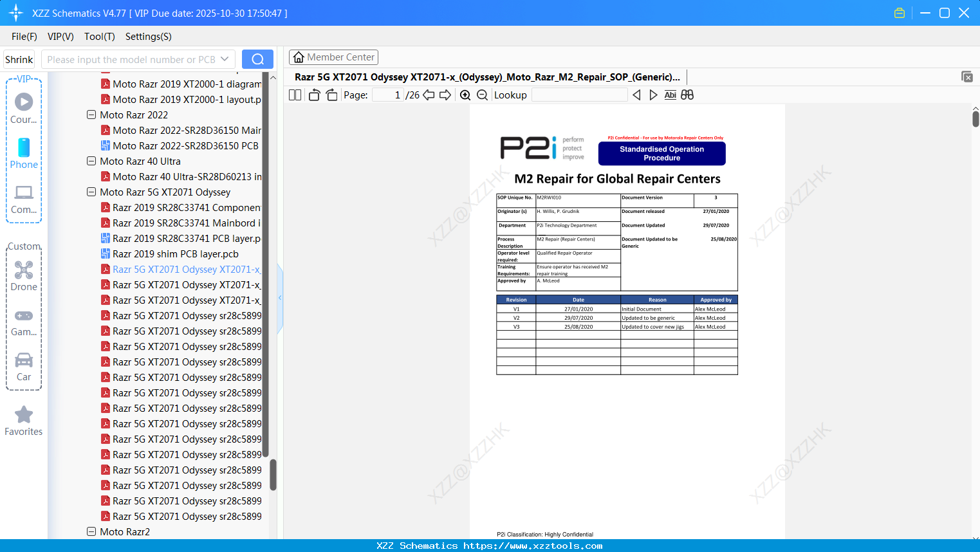Select the Phone category
Screen dimensions: 980x552
point(24,153)
